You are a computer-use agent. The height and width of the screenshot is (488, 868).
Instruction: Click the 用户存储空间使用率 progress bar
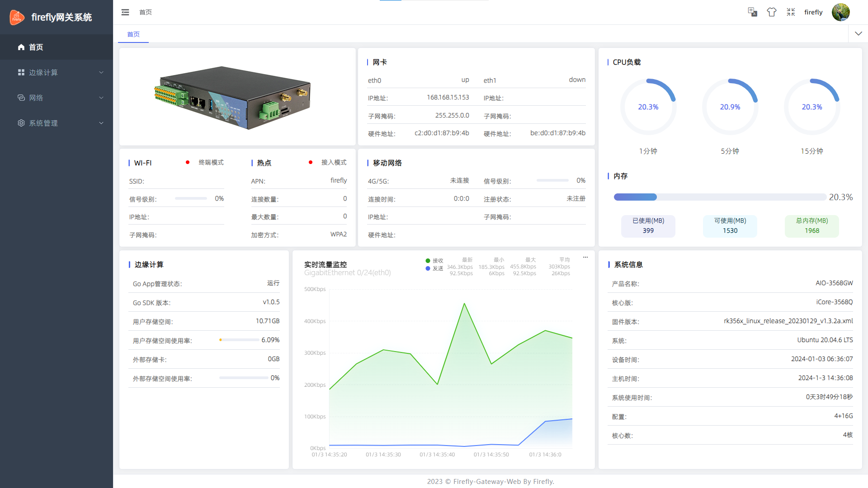click(x=239, y=340)
